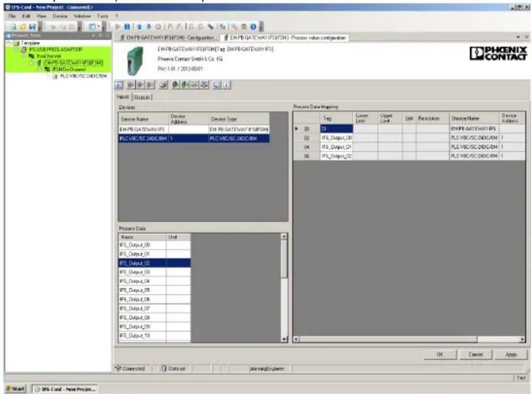
Task: Click the magnifier icon in main toolbar
Action: click(x=235, y=26)
